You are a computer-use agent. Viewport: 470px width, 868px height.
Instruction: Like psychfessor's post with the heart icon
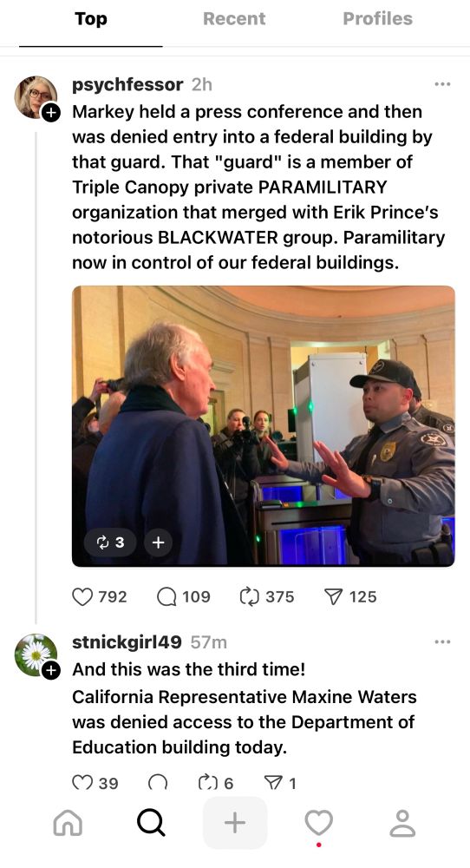[82, 597]
